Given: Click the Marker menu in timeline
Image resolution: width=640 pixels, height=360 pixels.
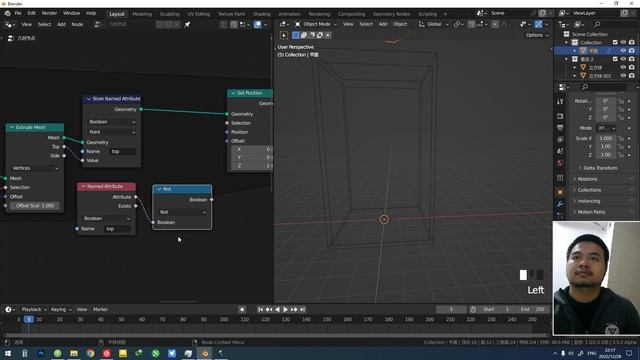Looking at the screenshot, I should coord(100,309).
